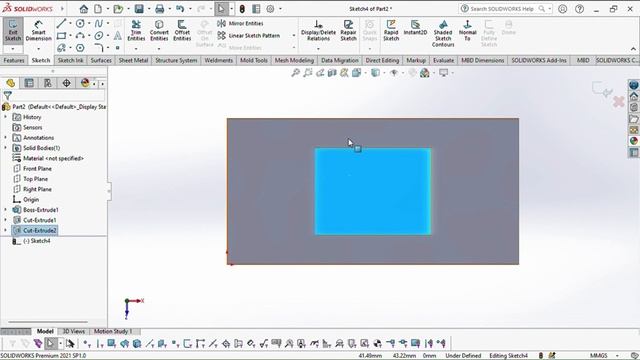Open the PropertyManager tab
This screenshot has width=640, height=360.
[29, 83]
